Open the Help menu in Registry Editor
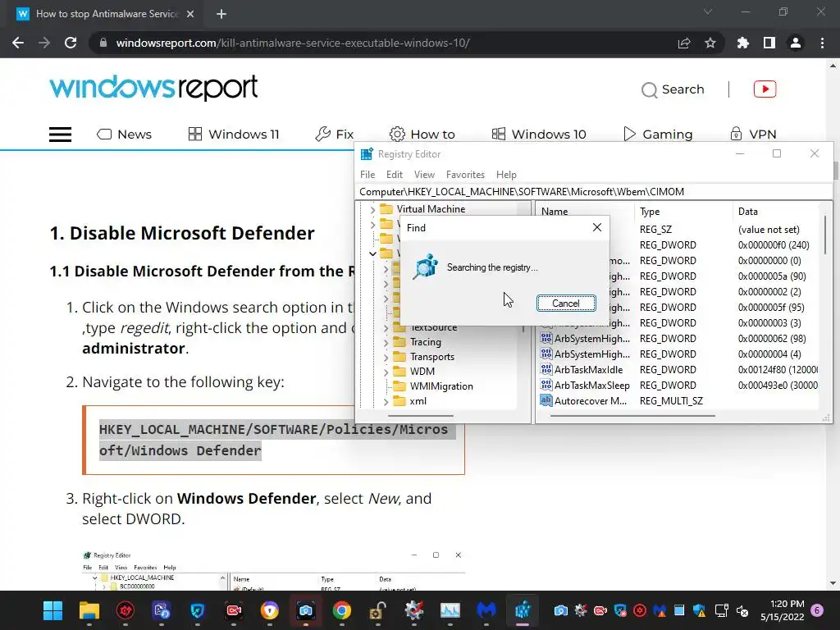The height and width of the screenshot is (630, 840). click(x=506, y=175)
